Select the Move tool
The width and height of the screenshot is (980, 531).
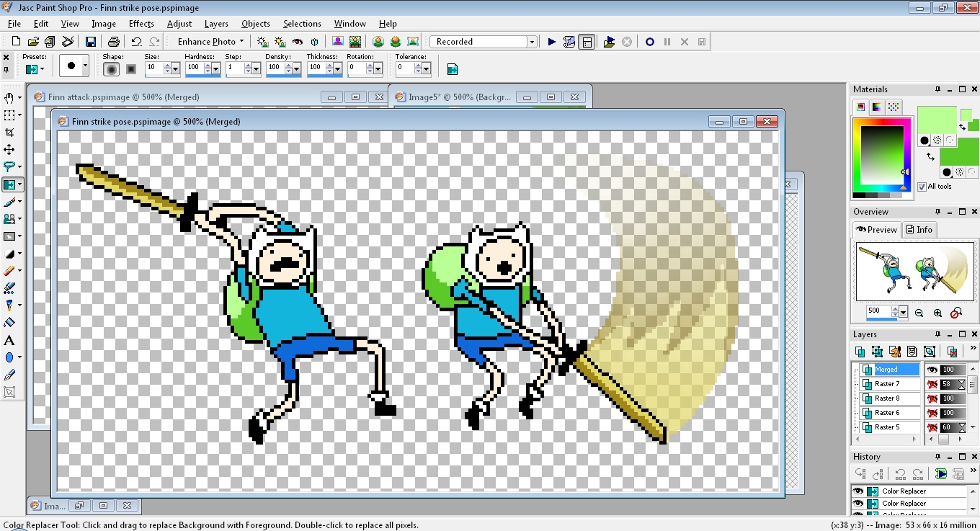tap(9, 149)
